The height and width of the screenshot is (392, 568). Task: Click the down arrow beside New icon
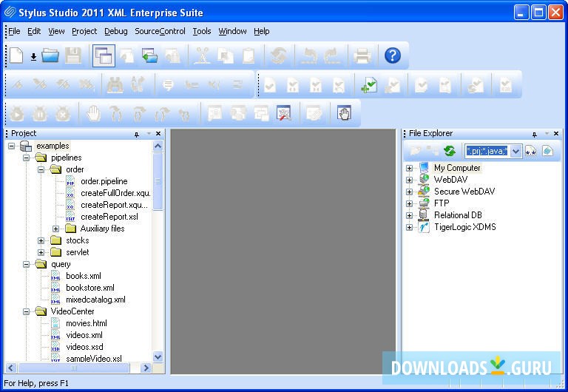(x=33, y=56)
